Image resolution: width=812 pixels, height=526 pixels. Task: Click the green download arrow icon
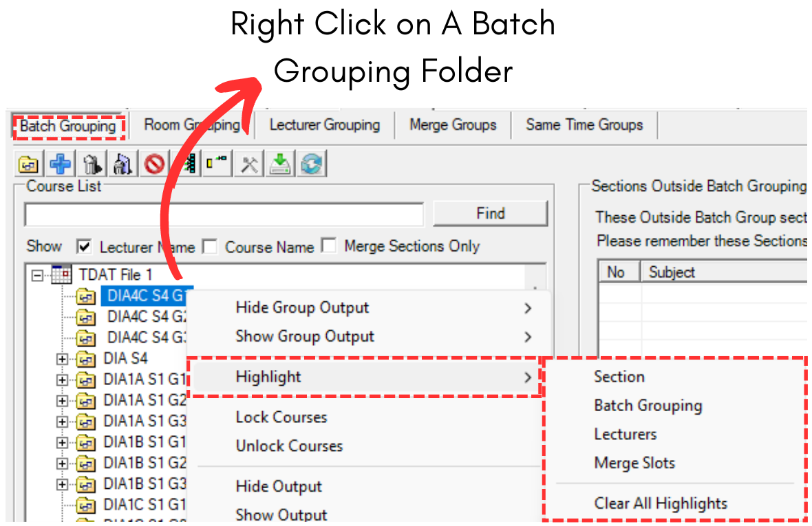pos(280,164)
